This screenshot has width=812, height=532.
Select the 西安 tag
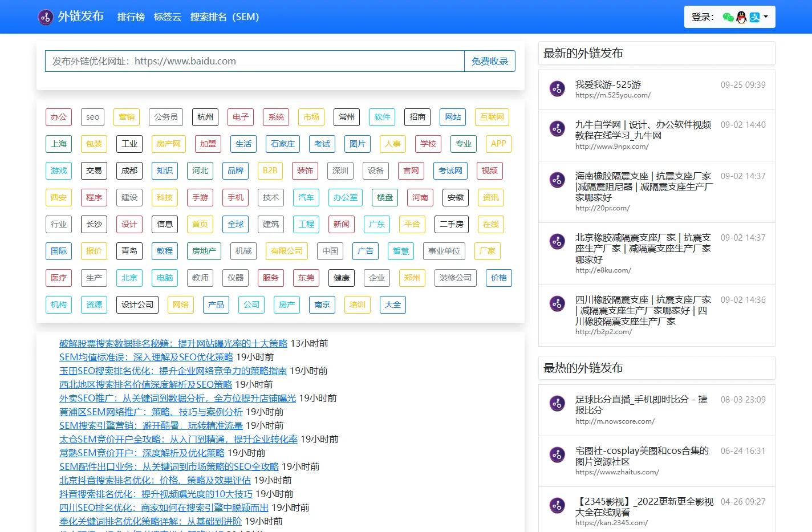point(59,197)
